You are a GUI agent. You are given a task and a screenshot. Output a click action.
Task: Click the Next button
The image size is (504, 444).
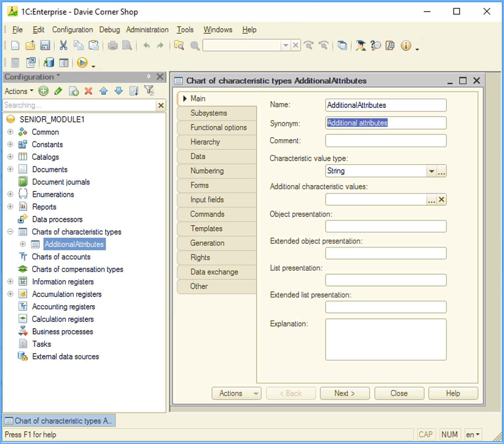click(x=344, y=393)
